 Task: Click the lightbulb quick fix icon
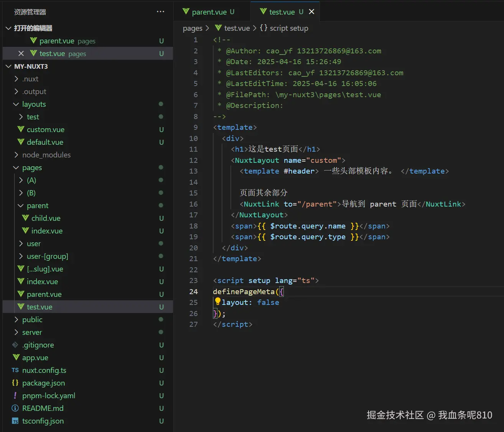click(217, 302)
